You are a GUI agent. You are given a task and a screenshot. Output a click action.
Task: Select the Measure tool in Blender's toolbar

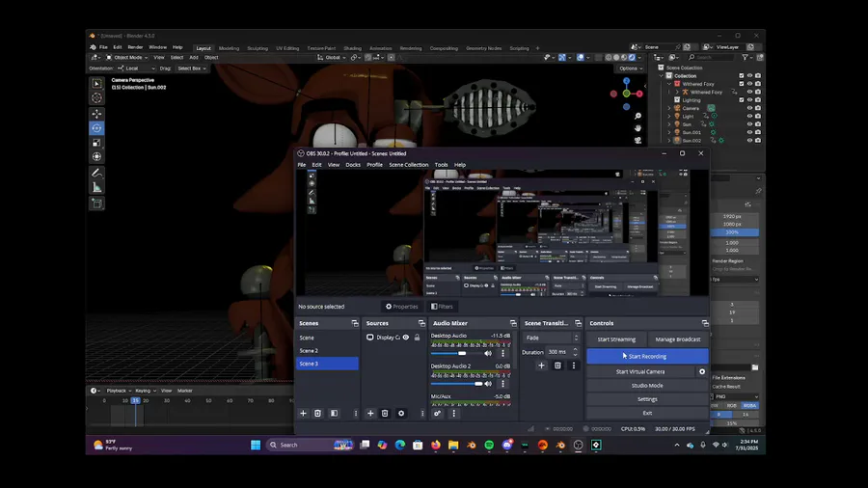(x=96, y=187)
